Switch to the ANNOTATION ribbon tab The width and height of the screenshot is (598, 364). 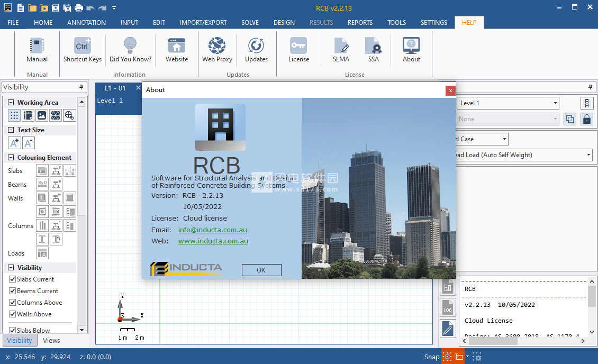pyautogui.click(x=87, y=23)
